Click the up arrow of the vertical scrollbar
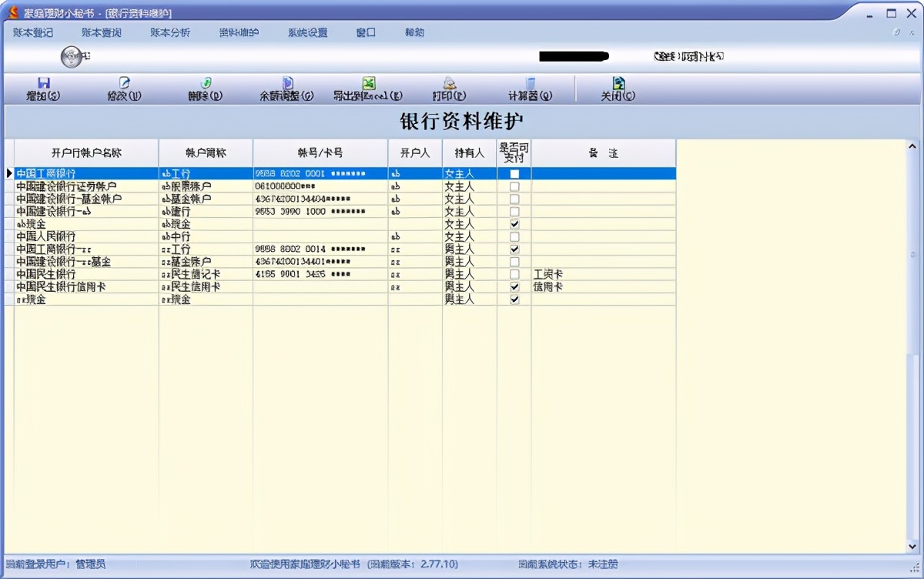This screenshot has height=579, width=924. click(913, 146)
